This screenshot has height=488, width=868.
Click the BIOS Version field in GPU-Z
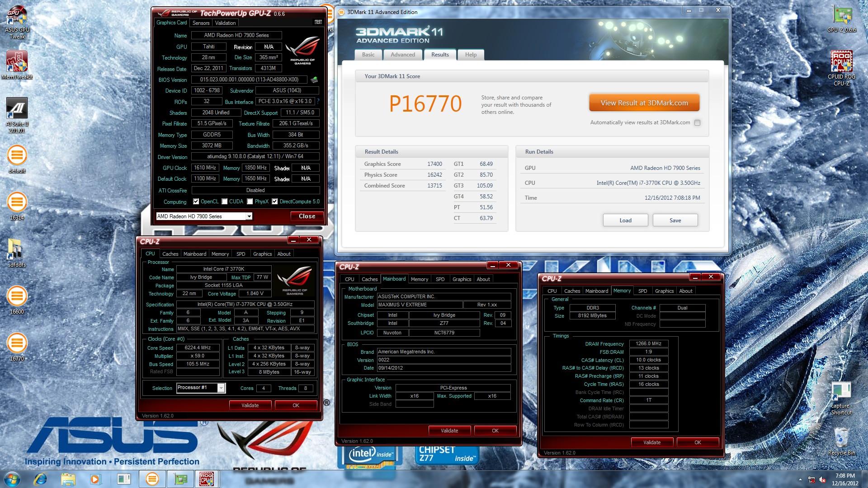(x=249, y=80)
